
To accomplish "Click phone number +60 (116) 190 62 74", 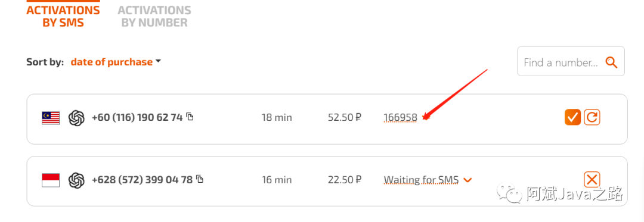I will (137, 118).
